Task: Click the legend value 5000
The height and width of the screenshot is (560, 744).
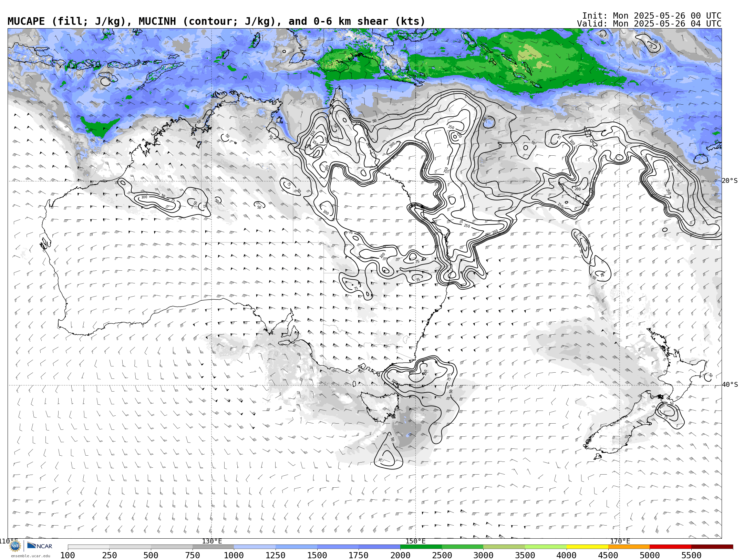Action: pos(650,555)
